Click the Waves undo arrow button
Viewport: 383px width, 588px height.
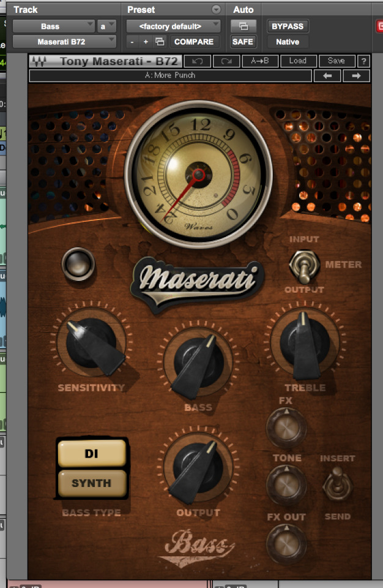coord(198,61)
